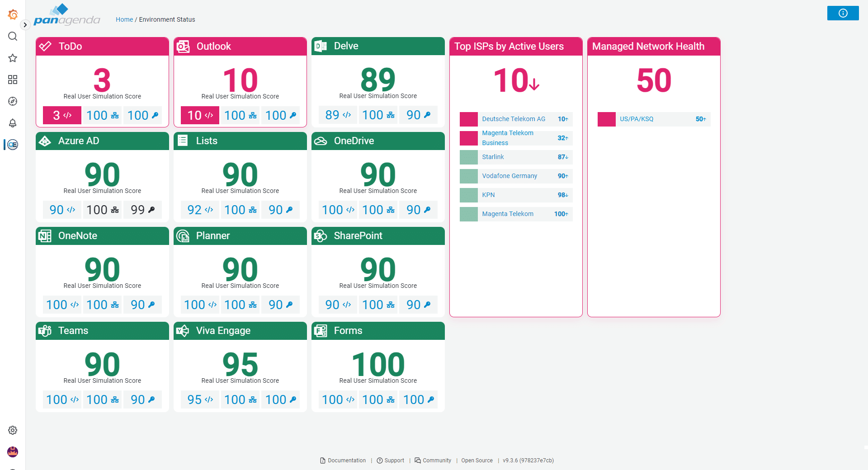Expand the sidebar navigation chevron

[25, 25]
